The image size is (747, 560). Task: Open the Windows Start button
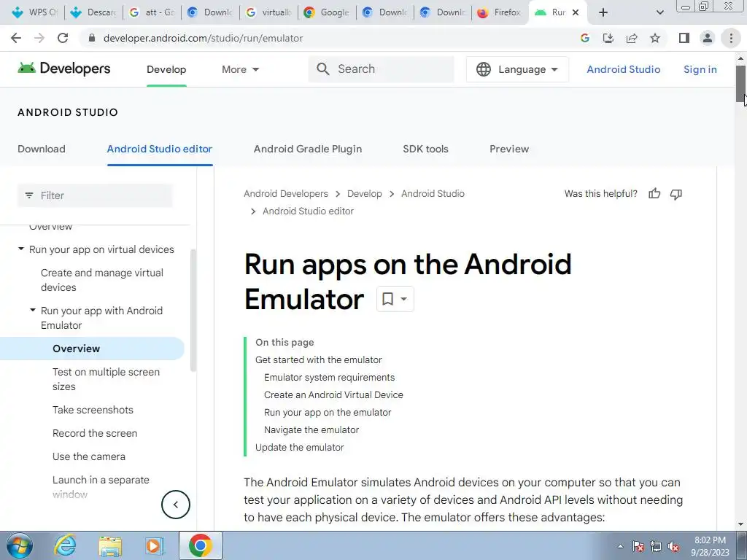point(20,545)
